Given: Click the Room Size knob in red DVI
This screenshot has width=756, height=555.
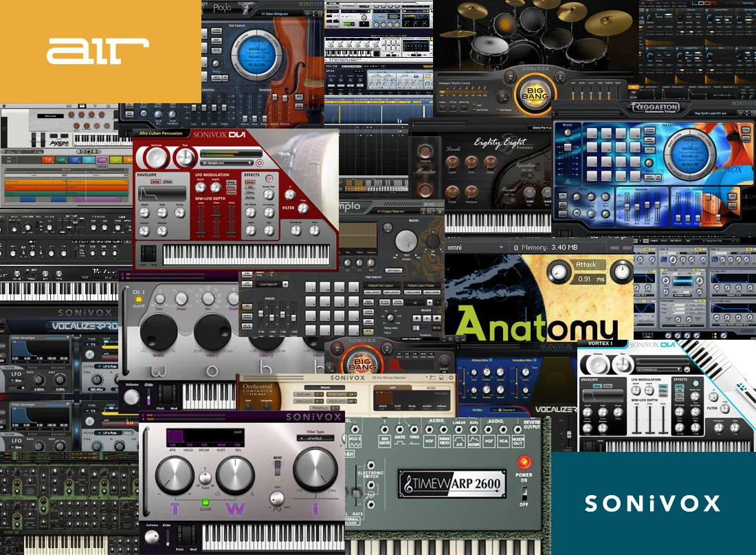Looking at the screenshot, I should point(269,195).
